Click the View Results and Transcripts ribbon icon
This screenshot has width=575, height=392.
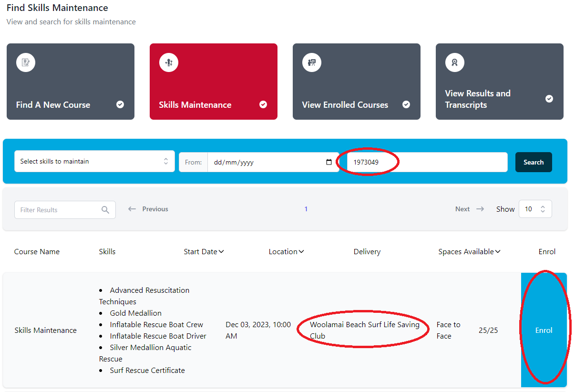pos(455,62)
